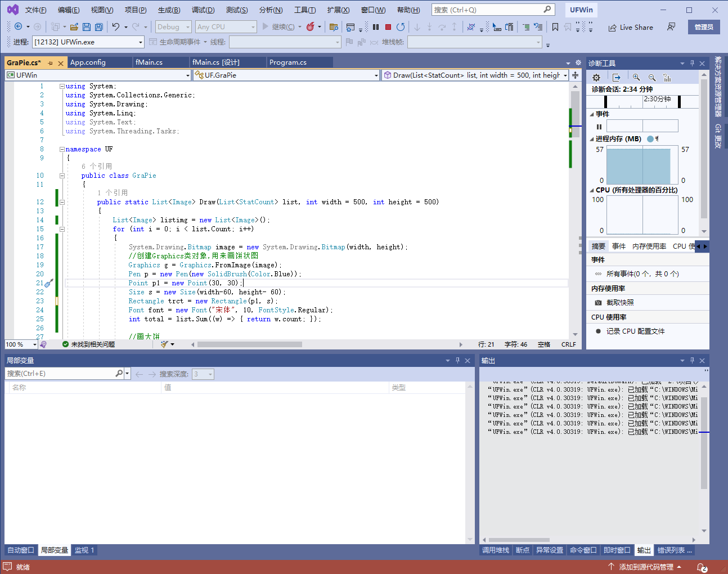Switch to the fMain.cs [设计] tab
728x574 pixels.
(215, 62)
